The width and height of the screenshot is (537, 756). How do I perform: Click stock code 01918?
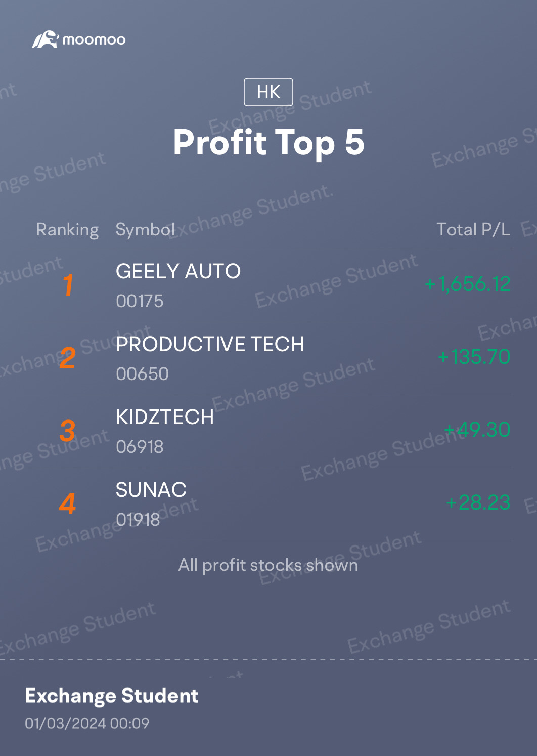pyautogui.click(x=138, y=520)
